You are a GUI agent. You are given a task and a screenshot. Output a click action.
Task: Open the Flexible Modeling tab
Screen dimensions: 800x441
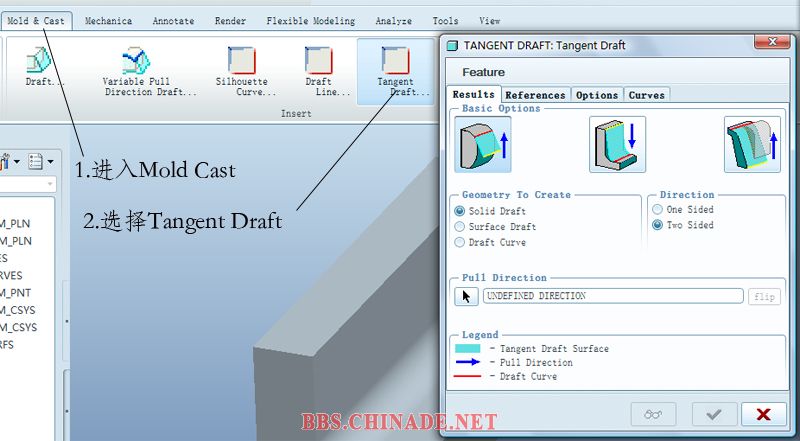[310, 21]
